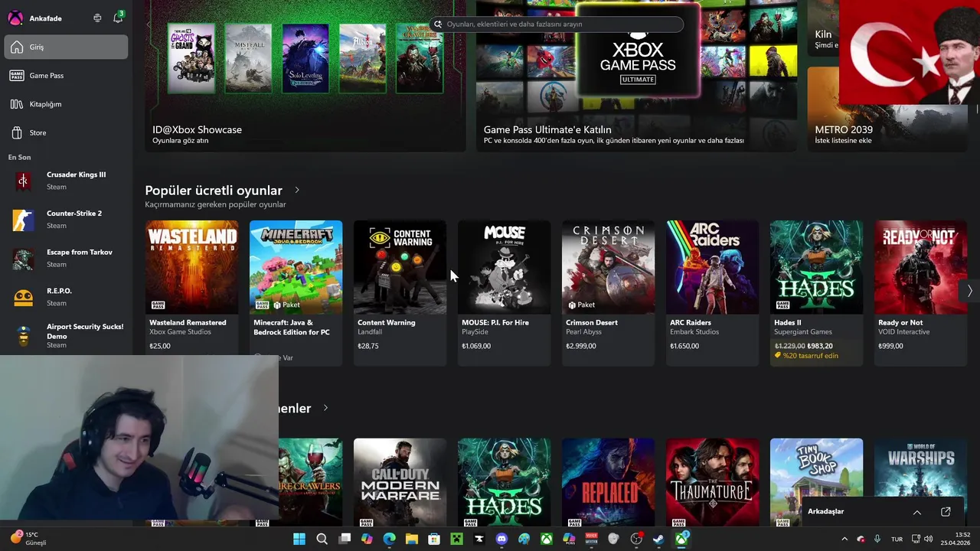Open Game Pass Ultimate'e Katılın banner
Screen dimensions: 980x551
(636, 76)
